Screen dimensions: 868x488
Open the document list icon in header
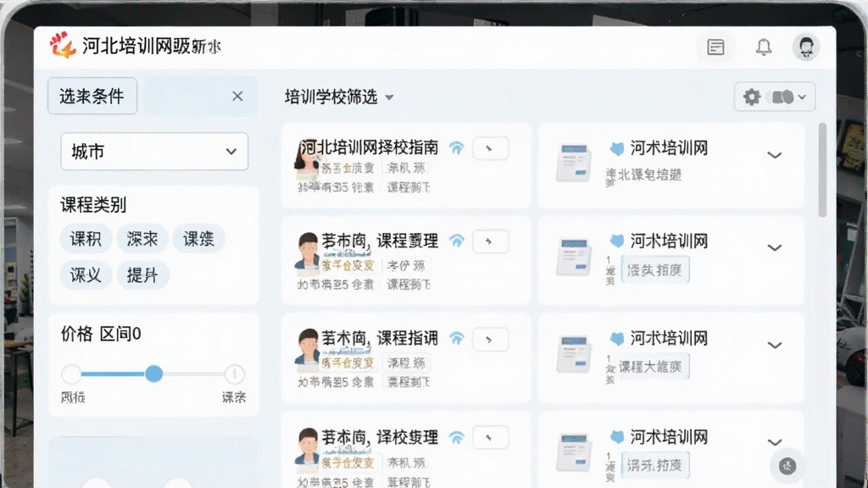[x=715, y=47]
